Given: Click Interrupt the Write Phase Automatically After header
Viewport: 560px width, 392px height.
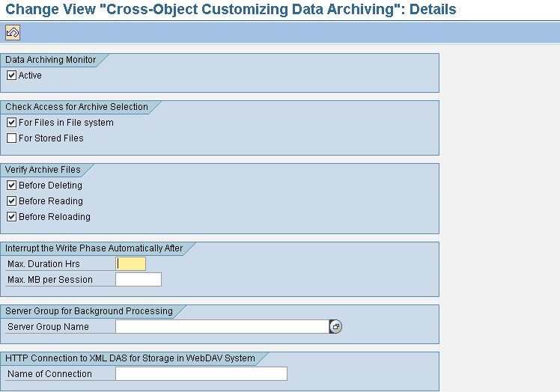Looking at the screenshot, I should pos(94,248).
